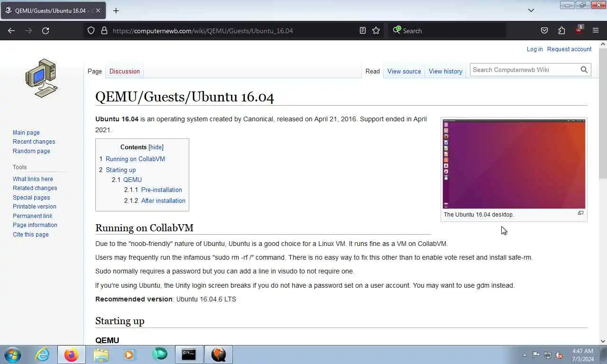
Task: Click the muted volume tray icon
Action: click(560, 355)
